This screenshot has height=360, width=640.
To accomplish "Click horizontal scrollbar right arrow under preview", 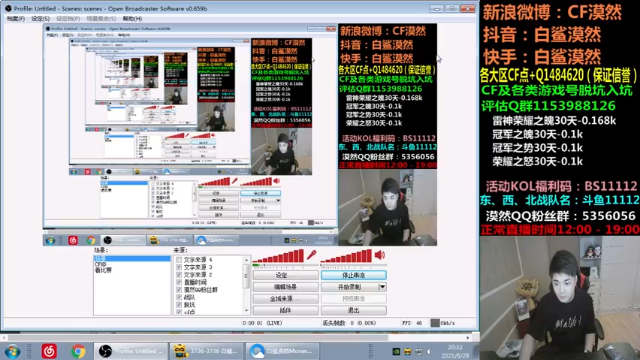I will coord(468,338).
